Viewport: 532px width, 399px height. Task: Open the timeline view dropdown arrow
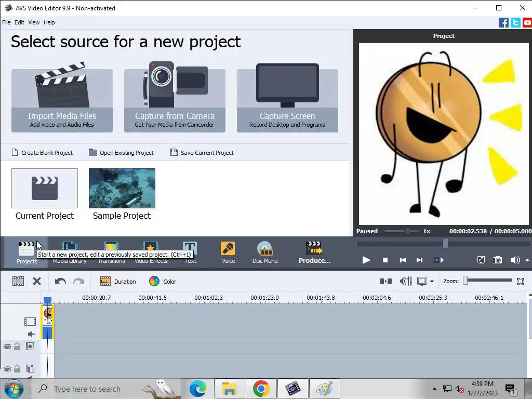432,281
